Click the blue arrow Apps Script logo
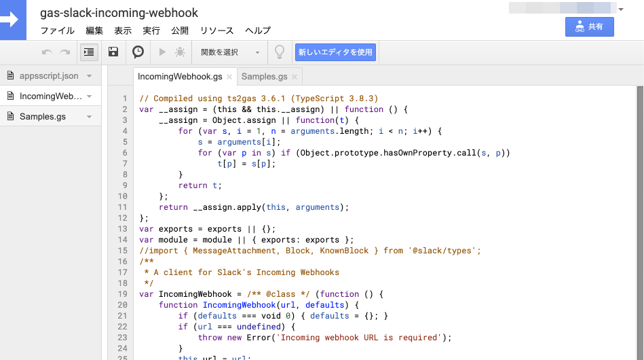 (13, 20)
